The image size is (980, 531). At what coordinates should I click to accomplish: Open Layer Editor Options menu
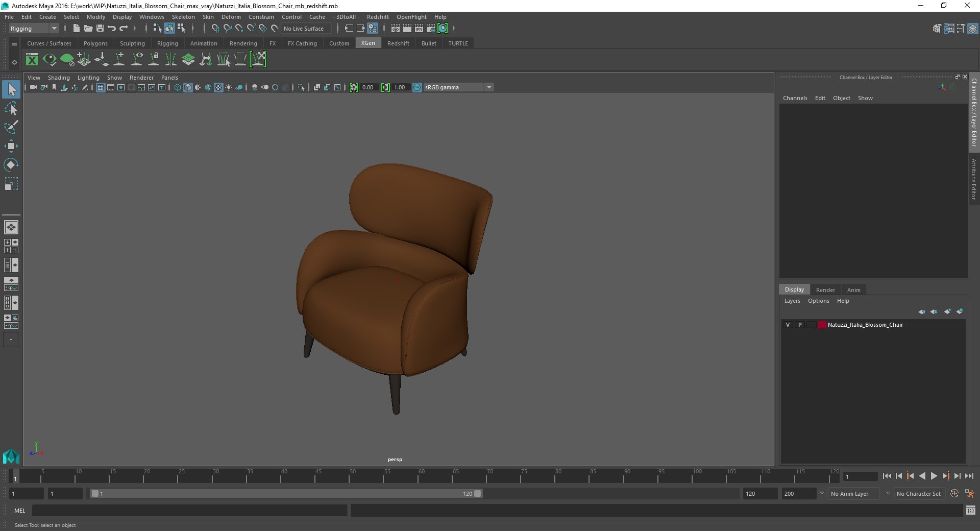818,301
